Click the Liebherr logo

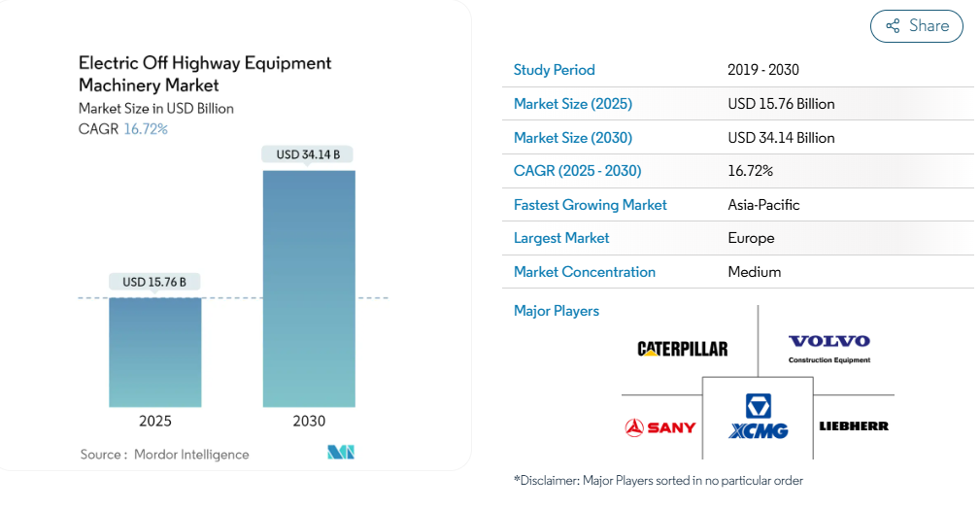[x=854, y=425]
